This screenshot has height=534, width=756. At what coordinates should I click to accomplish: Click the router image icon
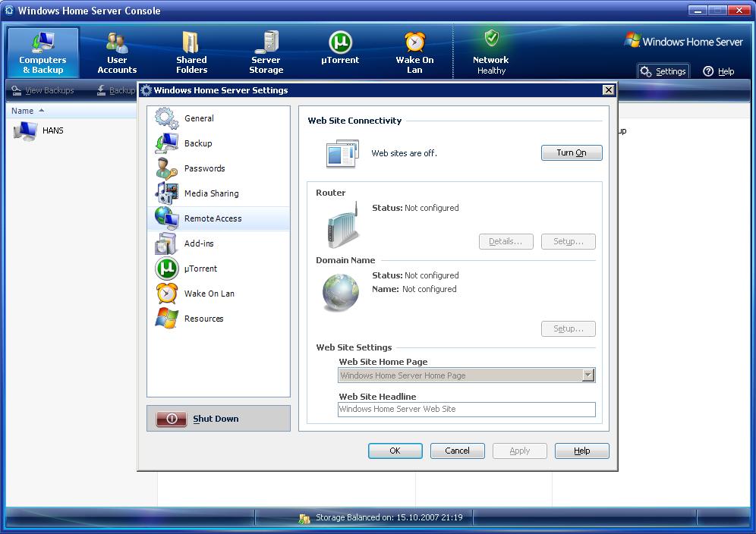tap(343, 225)
